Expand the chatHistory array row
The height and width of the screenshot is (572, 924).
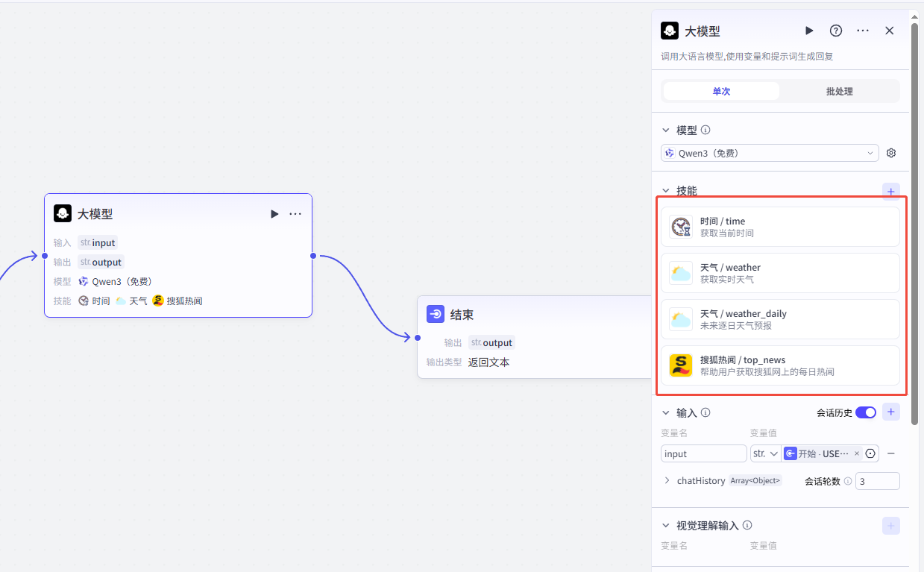pyautogui.click(x=667, y=481)
